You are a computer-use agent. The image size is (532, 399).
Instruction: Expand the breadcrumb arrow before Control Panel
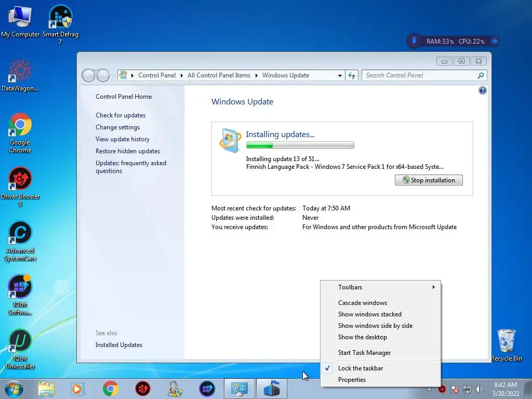tap(132, 75)
